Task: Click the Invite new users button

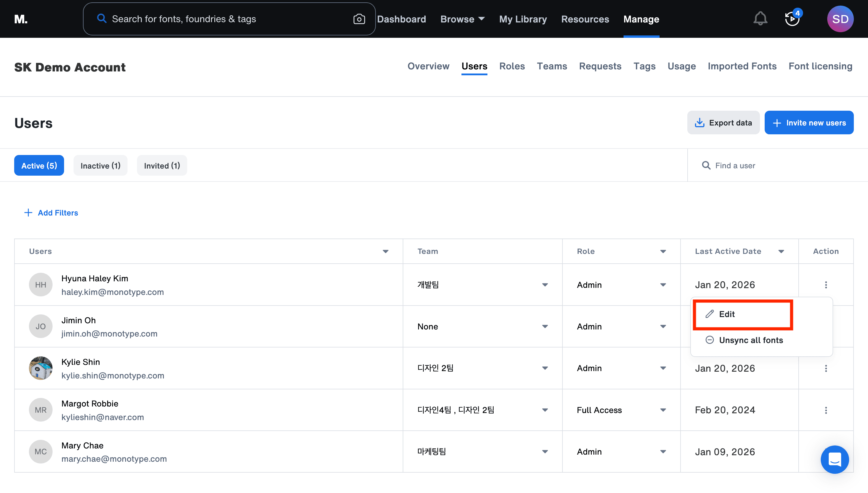Action: [x=809, y=123]
